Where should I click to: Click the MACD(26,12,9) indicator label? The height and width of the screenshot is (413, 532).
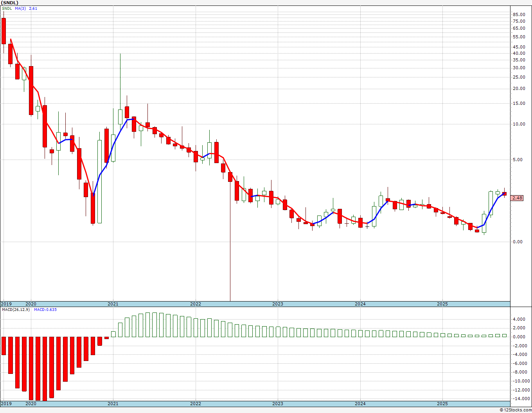tap(16, 310)
